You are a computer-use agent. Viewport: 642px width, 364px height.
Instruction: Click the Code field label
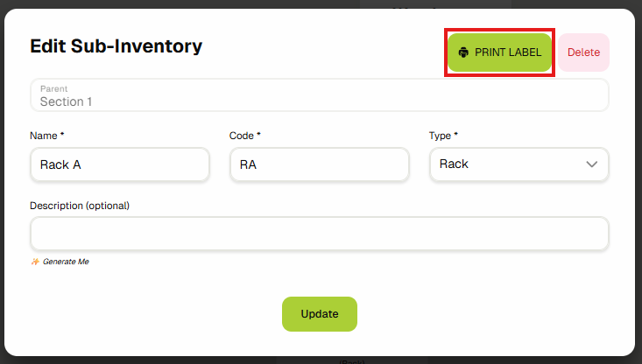point(244,136)
